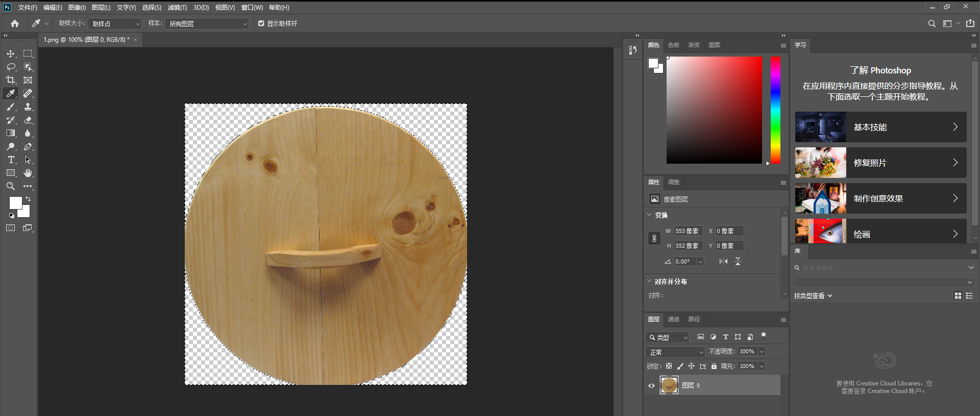Select the Brush tool
This screenshot has height=416, width=980.
11,107
